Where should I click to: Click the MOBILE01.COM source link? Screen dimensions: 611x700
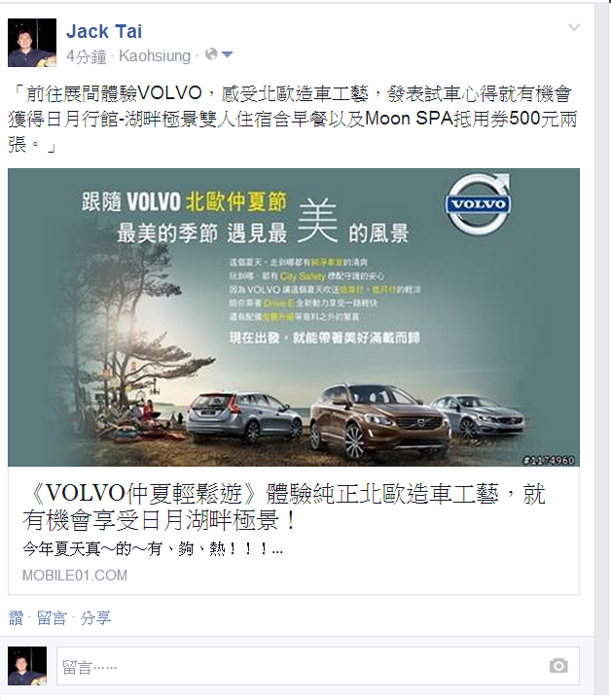click(x=75, y=576)
